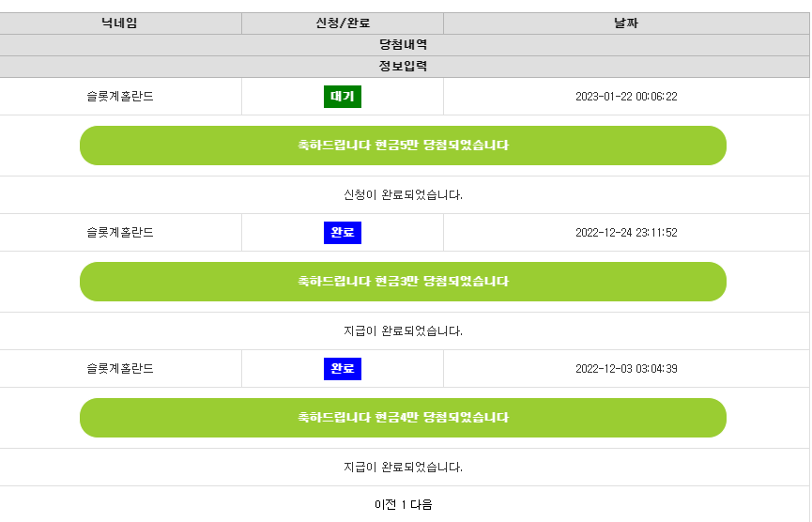Select nickname 슬롯계홀란드 in 2022-12-24 row
Image resolution: width=812 pixels, height=522 pixels.
click(x=120, y=233)
